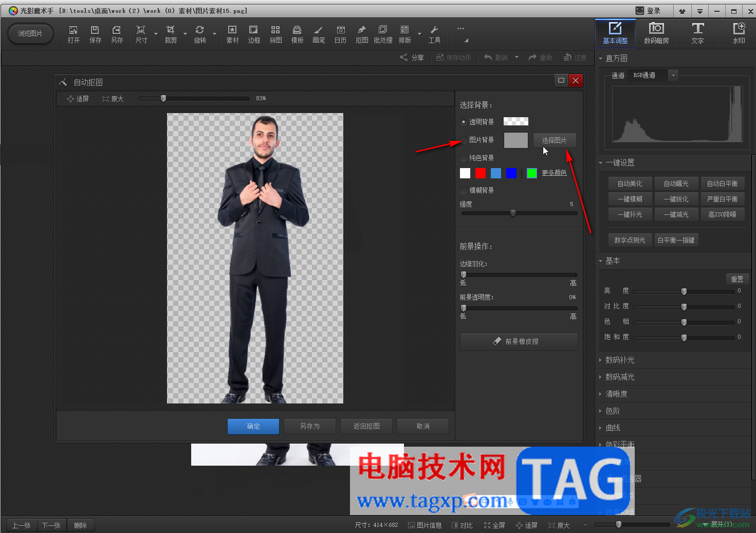Choose the 模糊背景 blur background option
The image size is (756, 533).
point(464,190)
